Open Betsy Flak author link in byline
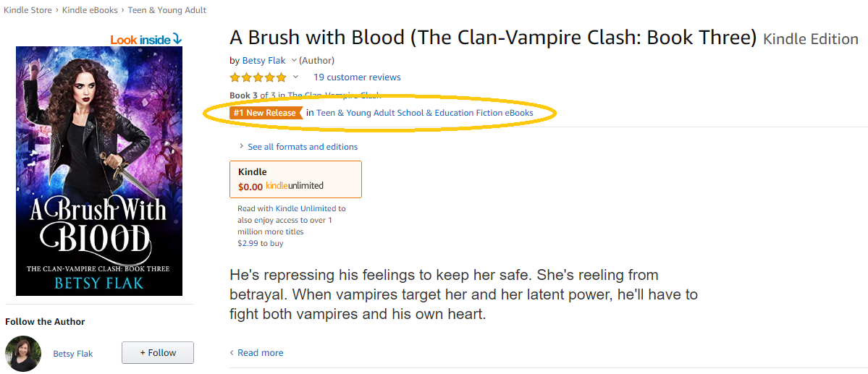 pyautogui.click(x=264, y=60)
